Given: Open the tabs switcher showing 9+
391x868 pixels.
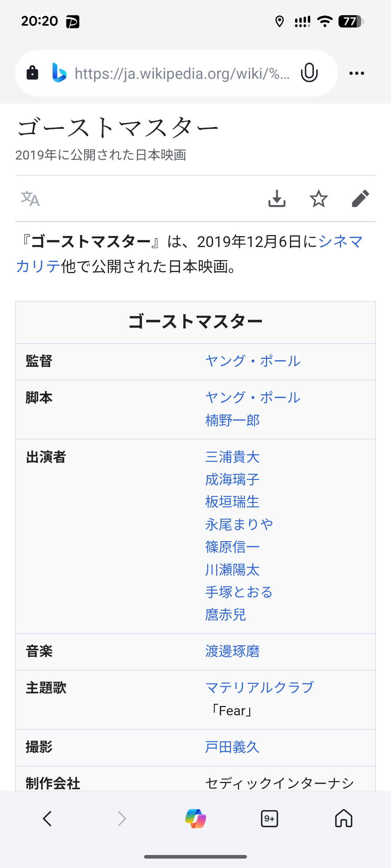Looking at the screenshot, I should click(x=269, y=819).
